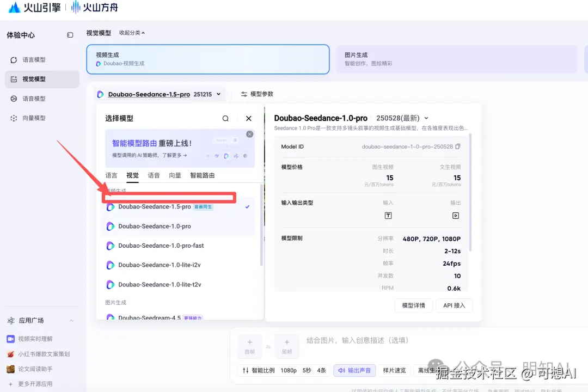Switch to the 语音 tab in model picker
This screenshot has width=588, height=392.
(x=154, y=175)
